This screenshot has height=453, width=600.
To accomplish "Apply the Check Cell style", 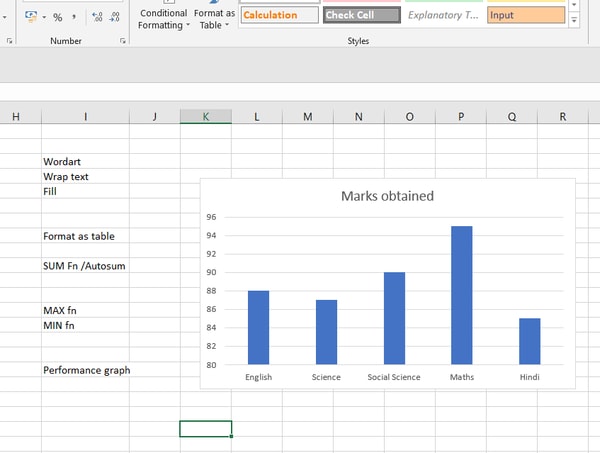I will pyautogui.click(x=362, y=15).
